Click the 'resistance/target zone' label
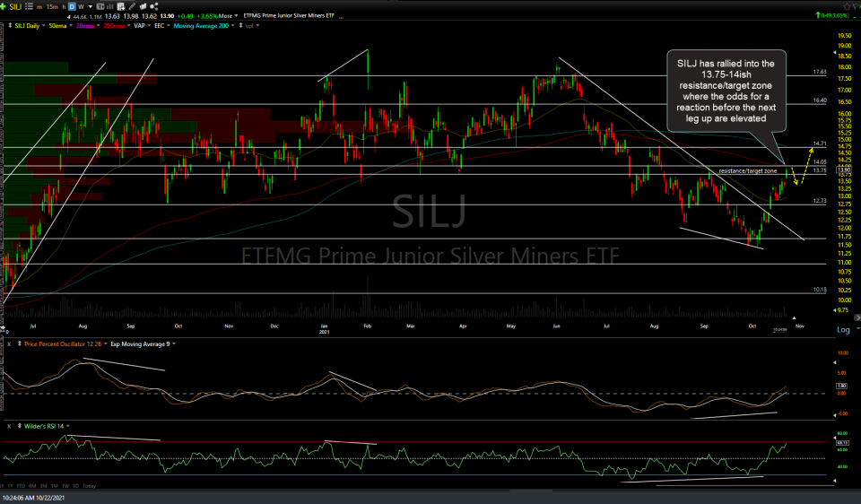 pos(748,171)
